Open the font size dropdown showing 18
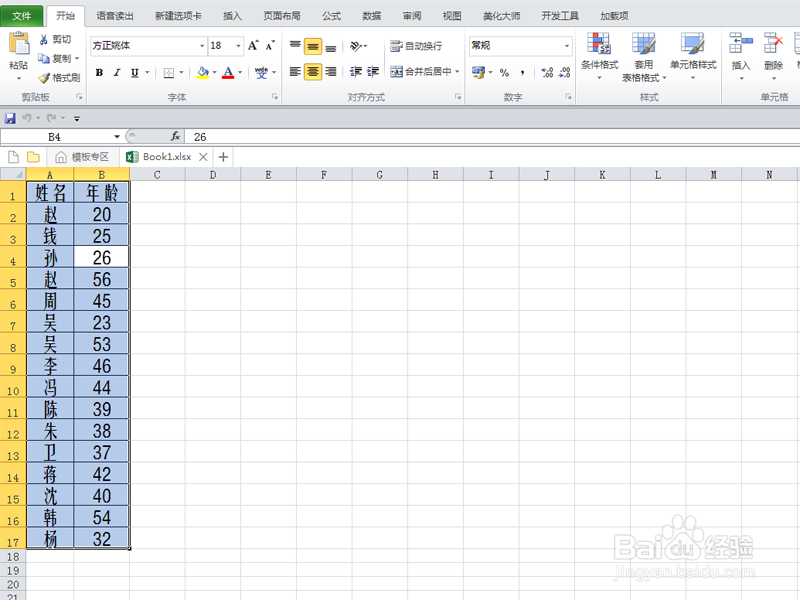Image resolution: width=800 pixels, height=600 pixels. [x=238, y=46]
